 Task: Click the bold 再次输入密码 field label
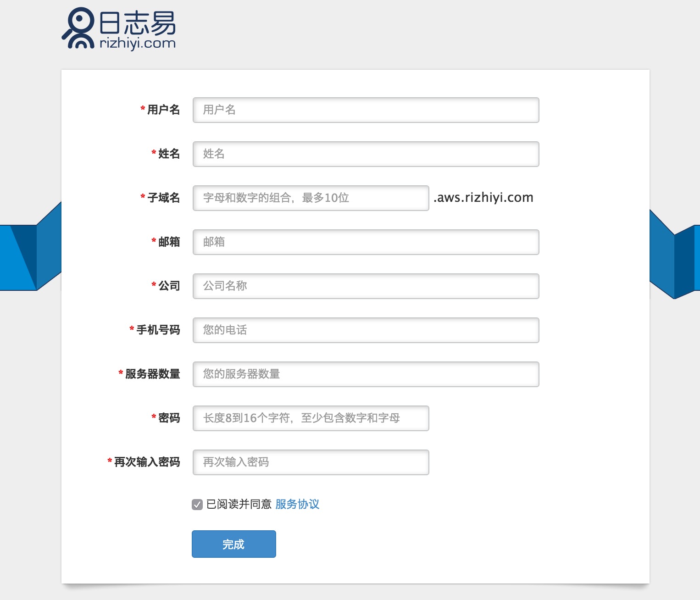click(x=147, y=462)
